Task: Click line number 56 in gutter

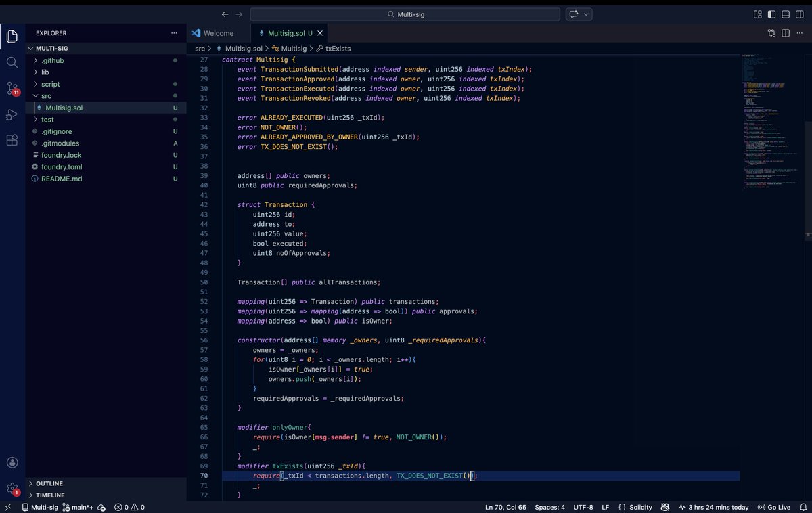Action: coord(204,340)
